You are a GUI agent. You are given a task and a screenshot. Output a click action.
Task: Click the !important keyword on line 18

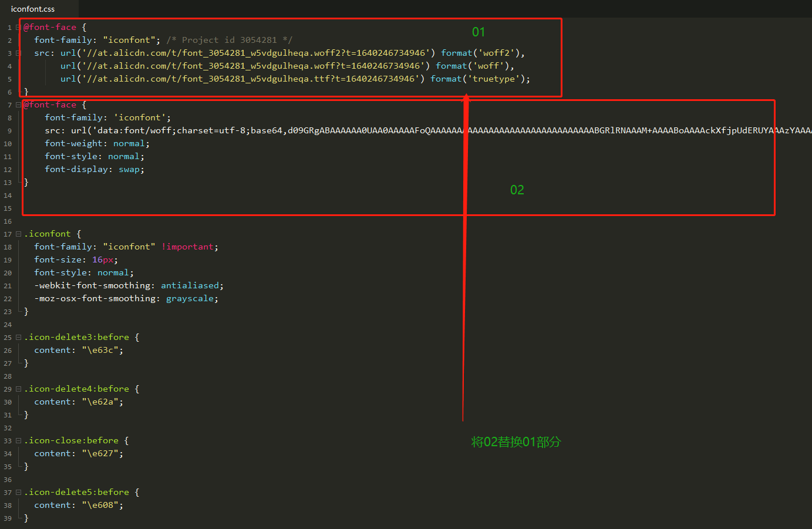188,246
